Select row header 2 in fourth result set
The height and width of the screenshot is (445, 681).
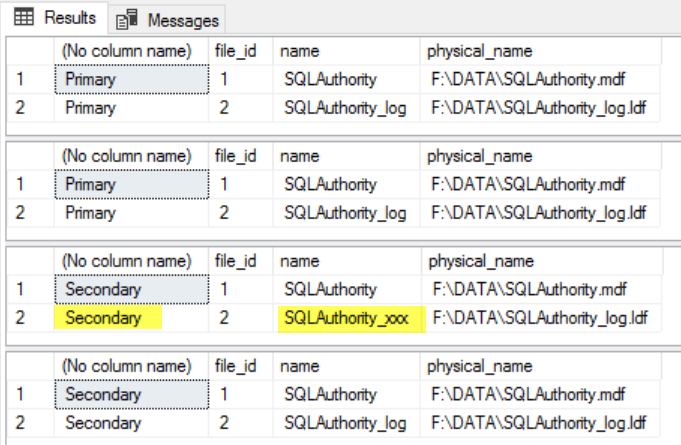point(30,423)
